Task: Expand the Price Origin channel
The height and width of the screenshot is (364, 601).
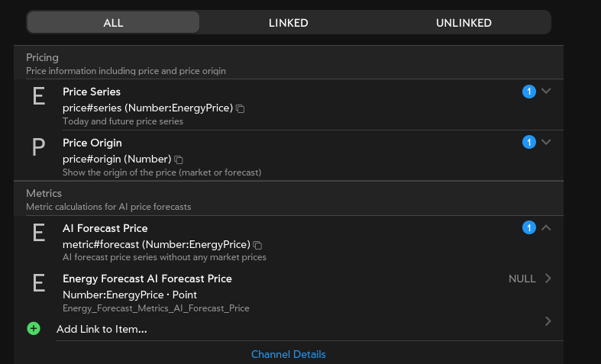Action: (x=546, y=142)
